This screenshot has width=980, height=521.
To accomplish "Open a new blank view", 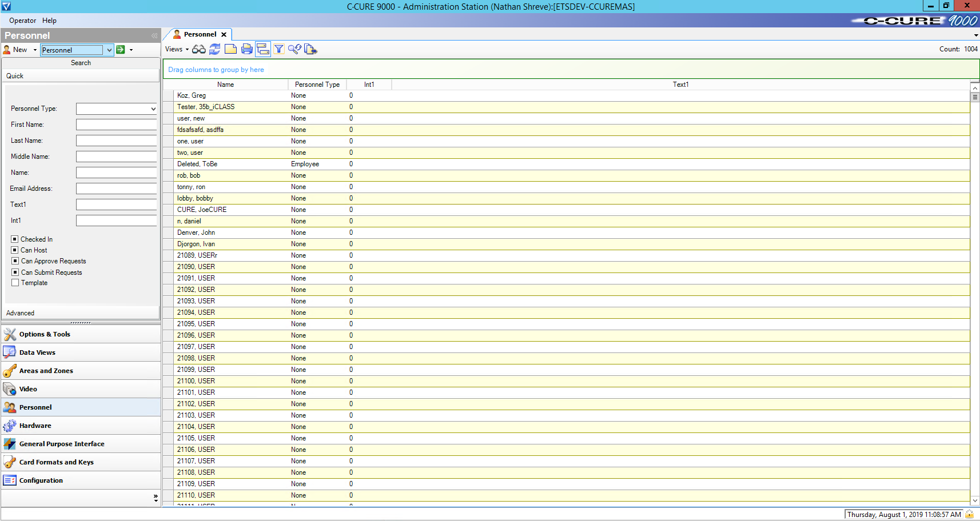I will (x=230, y=49).
